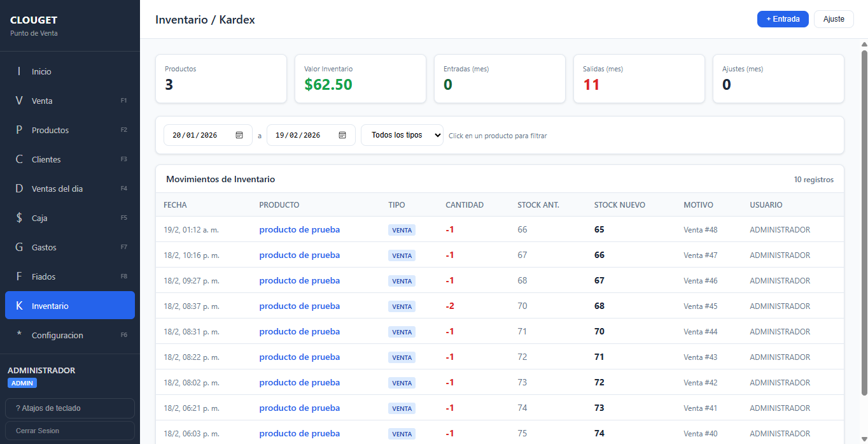Image resolution: width=868 pixels, height=444 pixels.
Task: Click the Salidas (mes) card showing 11
Action: 639,78
